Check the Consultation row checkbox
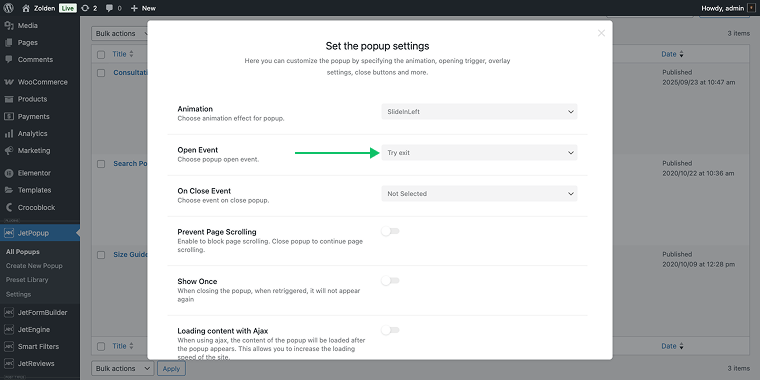 coord(101,73)
